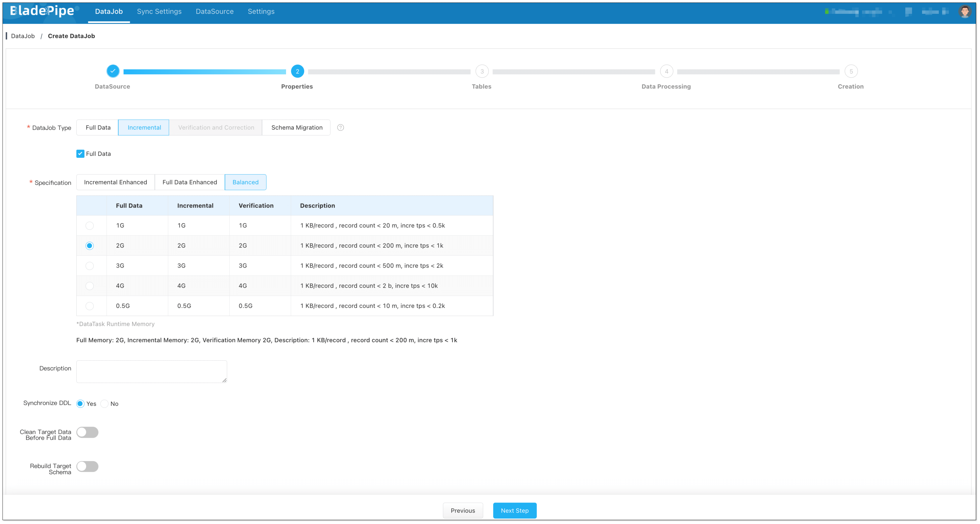Choose No for Synchronize DDL
Viewport: 980px width, 524px height.
click(105, 404)
